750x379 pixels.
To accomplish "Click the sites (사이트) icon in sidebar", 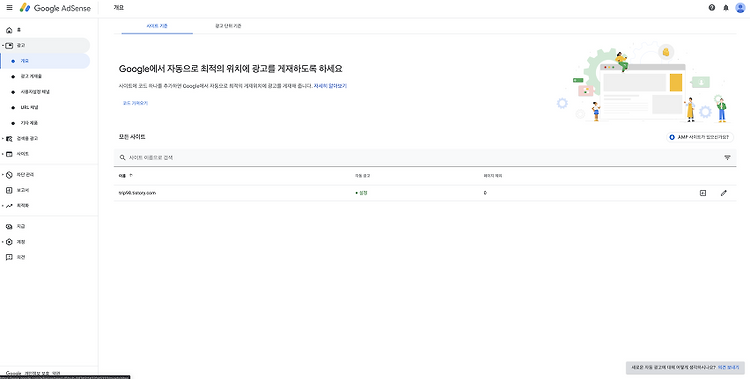I will (x=9, y=154).
